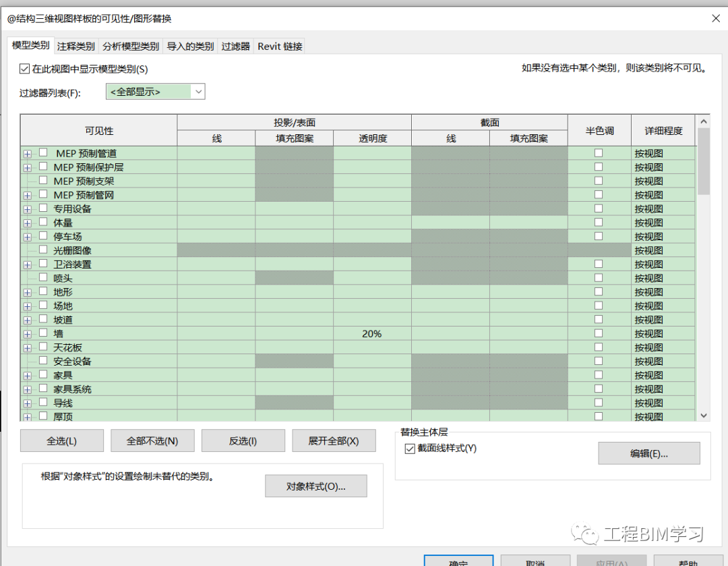Enable visibility of 光栅图像
This screenshot has width=728, height=566.
click(x=43, y=249)
